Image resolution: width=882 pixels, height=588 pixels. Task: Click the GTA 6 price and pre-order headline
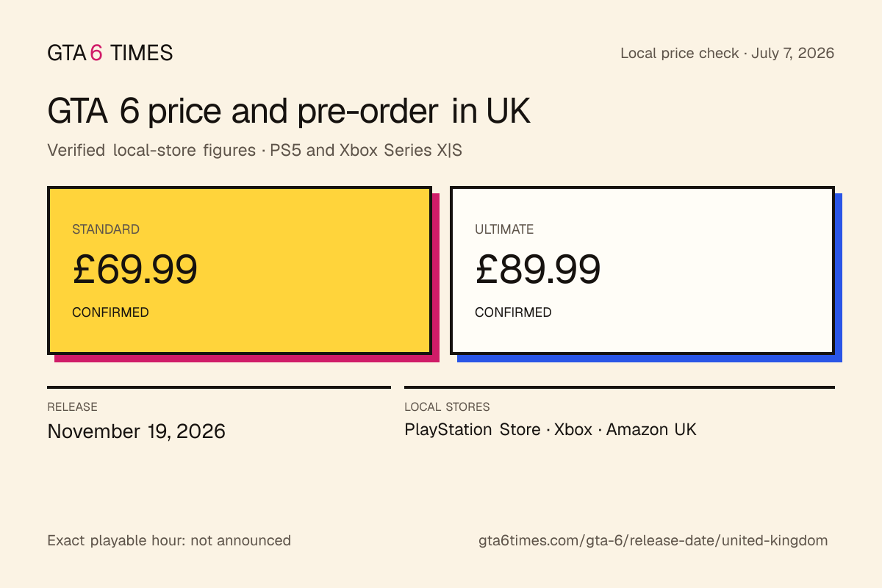[x=289, y=112]
